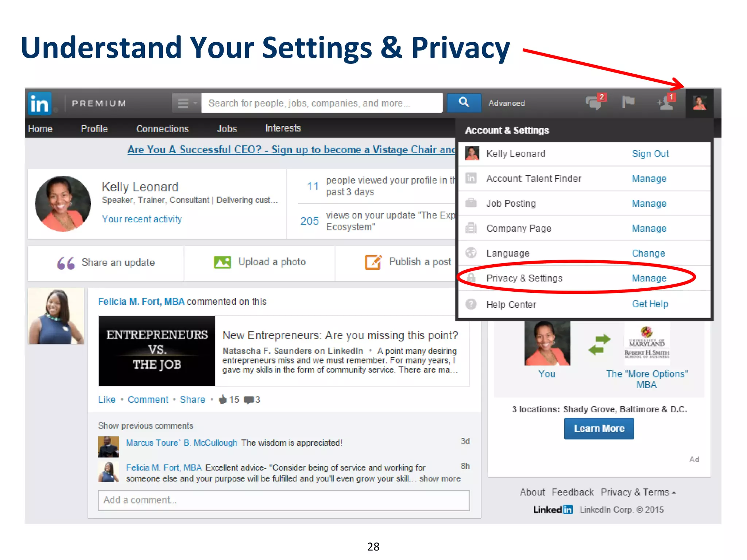
Task: Open Advanced search link
Action: point(507,103)
